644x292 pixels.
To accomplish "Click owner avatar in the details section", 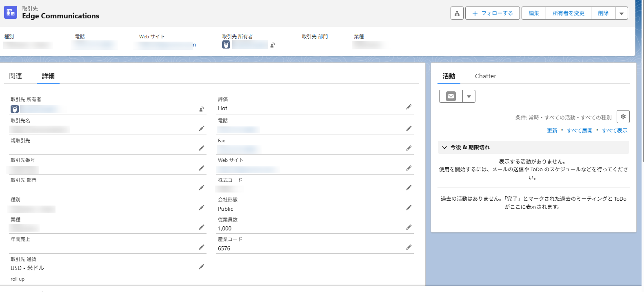I will 15,109.
